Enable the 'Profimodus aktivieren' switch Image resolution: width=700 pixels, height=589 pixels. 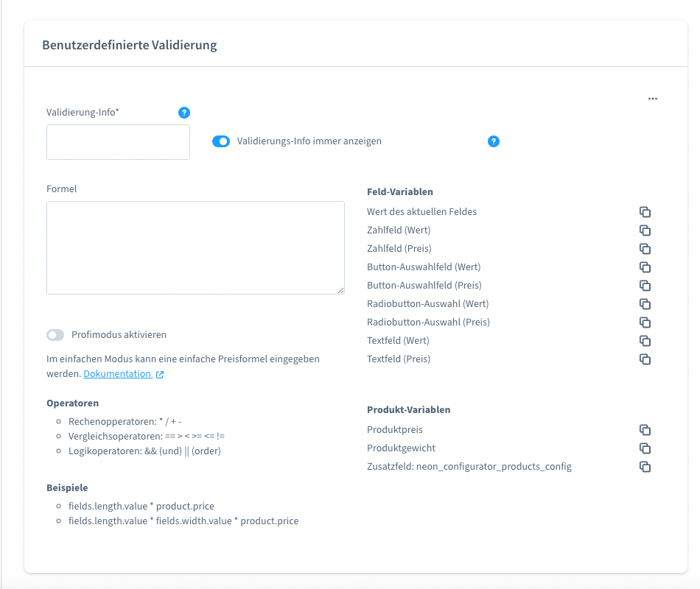[56, 335]
